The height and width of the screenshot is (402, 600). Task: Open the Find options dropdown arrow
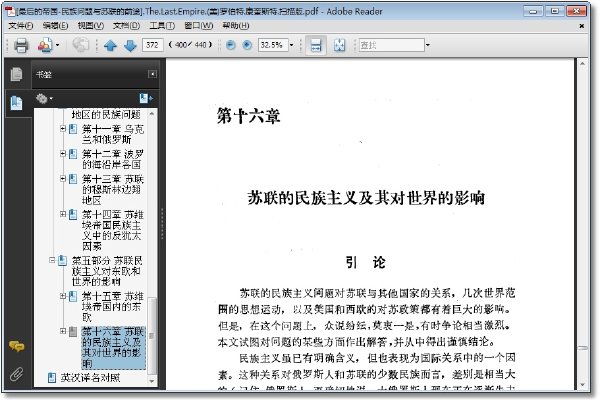(428, 45)
